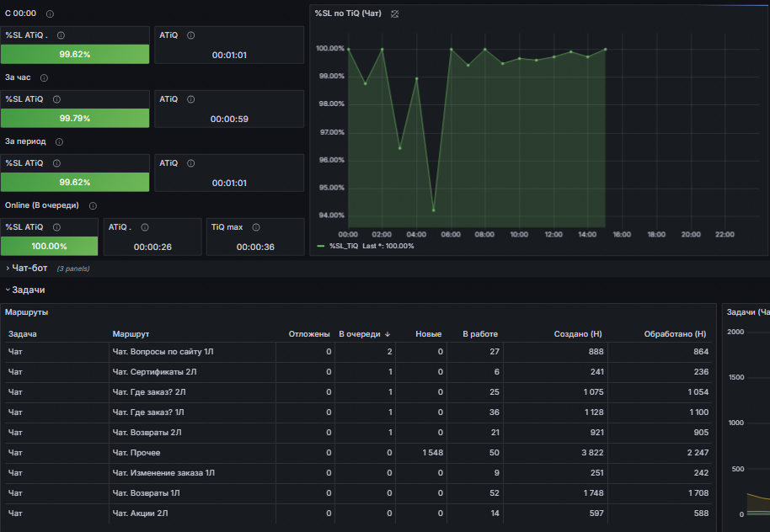This screenshot has width=770, height=532.
Task: Click info icon next to TiQ max
Action: tap(256, 227)
